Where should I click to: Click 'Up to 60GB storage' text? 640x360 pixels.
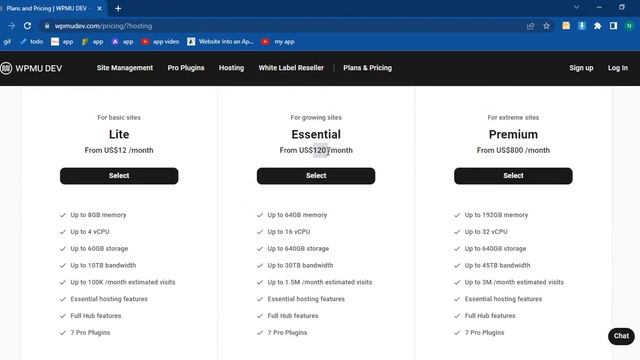coord(99,249)
